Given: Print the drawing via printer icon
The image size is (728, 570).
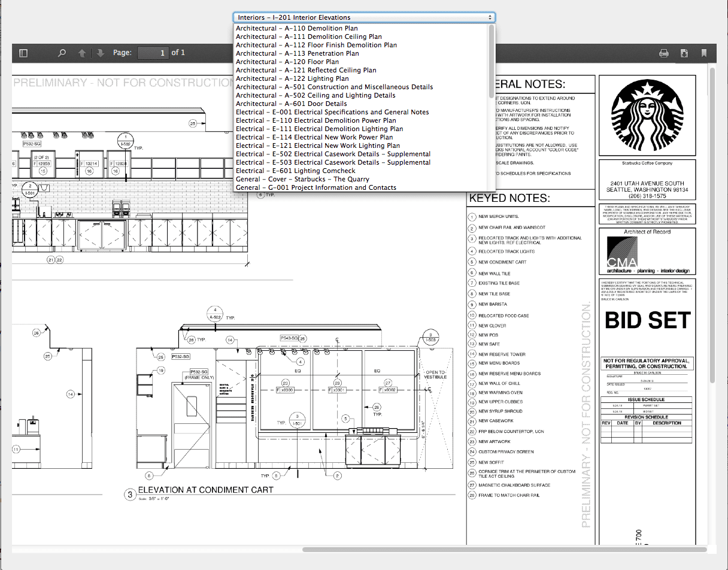Looking at the screenshot, I should (663, 53).
